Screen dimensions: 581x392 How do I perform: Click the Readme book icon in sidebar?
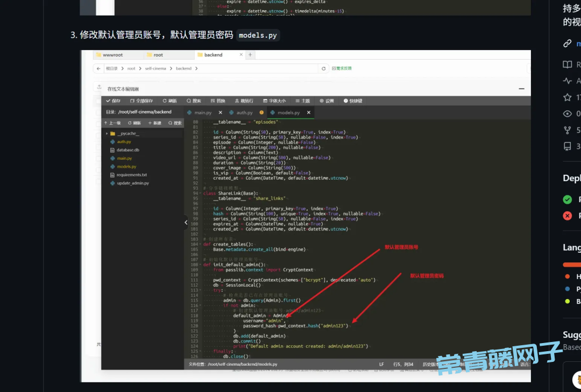pos(567,65)
